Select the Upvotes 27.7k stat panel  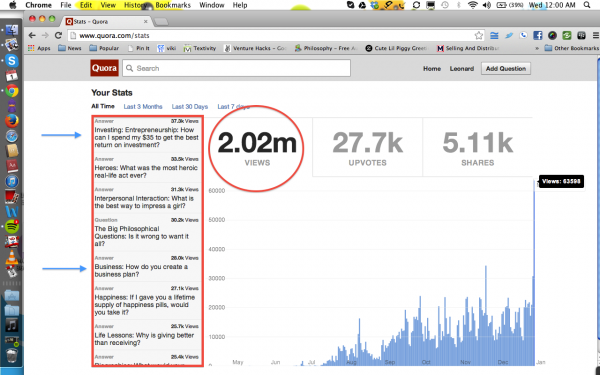pyautogui.click(x=367, y=147)
